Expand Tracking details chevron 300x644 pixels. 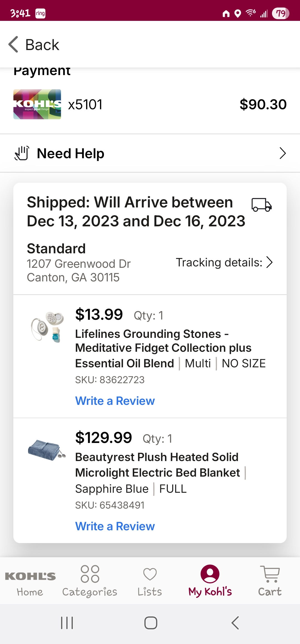(x=269, y=262)
